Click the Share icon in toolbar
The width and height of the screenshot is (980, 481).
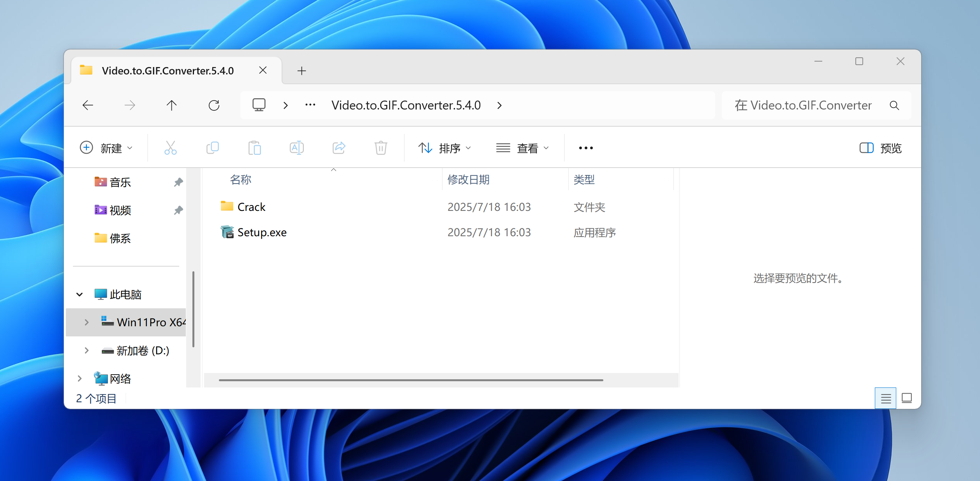click(x=339, y=148)
